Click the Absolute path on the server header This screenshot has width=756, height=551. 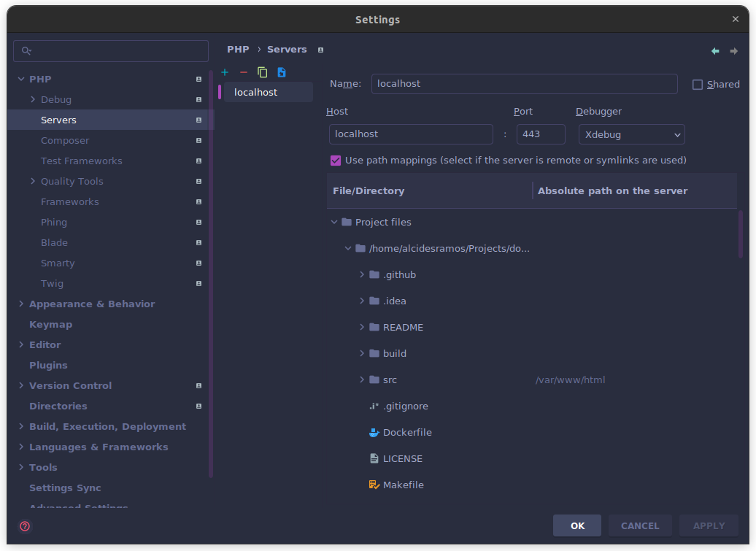[635, 191]
